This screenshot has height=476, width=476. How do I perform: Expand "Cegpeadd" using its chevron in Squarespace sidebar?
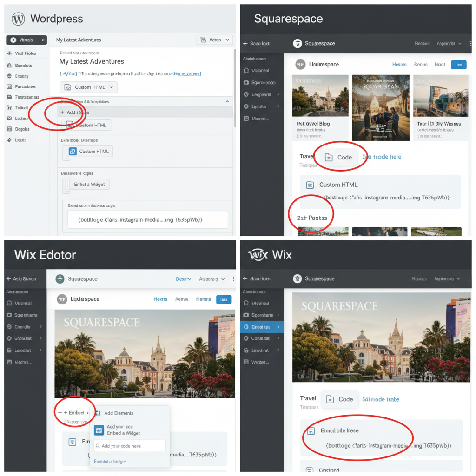point(278,94)
